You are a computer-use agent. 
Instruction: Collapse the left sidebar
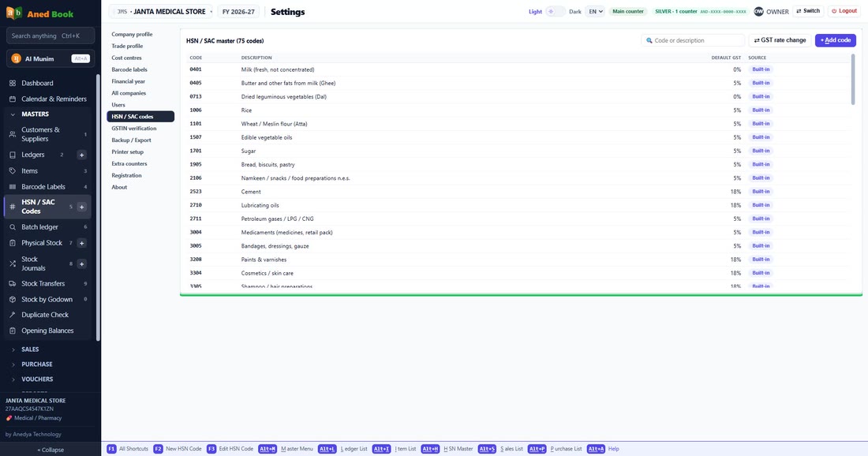[x=51, y=450]
